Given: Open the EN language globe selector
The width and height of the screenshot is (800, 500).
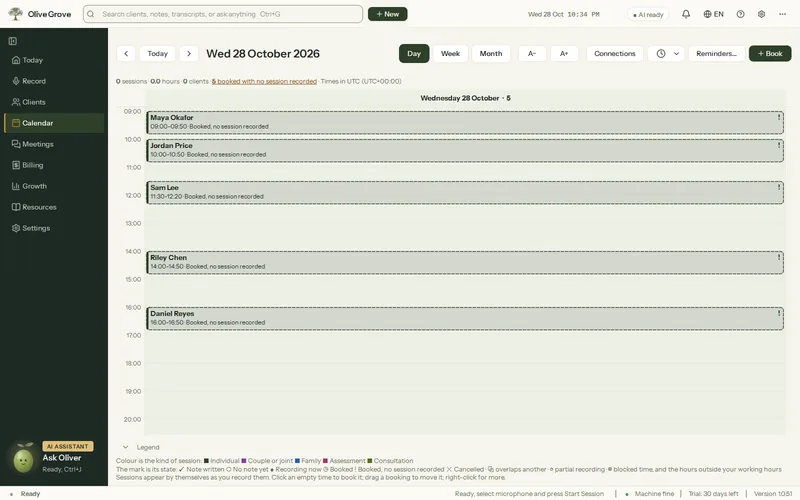Looking at the screenshot, I should tap(713, 14).
